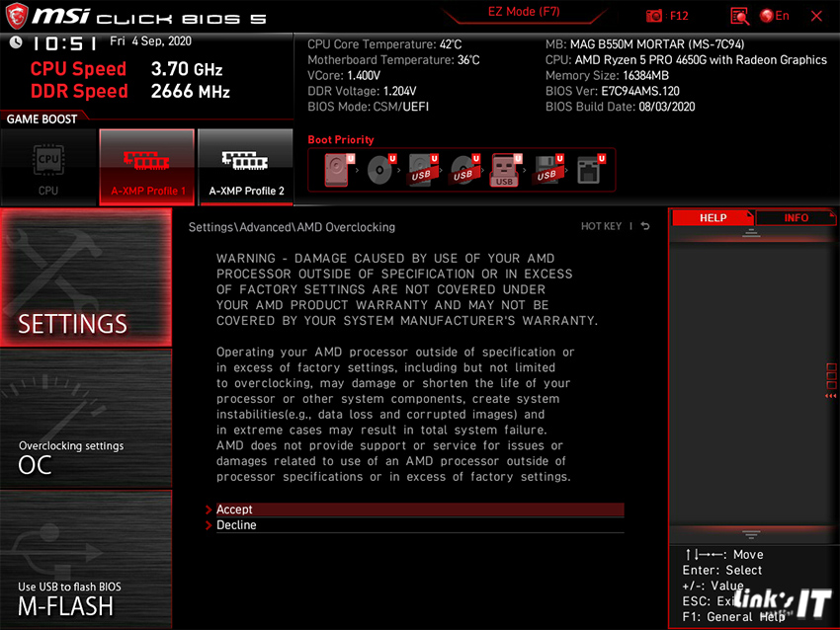
Task: Accept the AMD Overclocking warning
Action: coord(420,510)
